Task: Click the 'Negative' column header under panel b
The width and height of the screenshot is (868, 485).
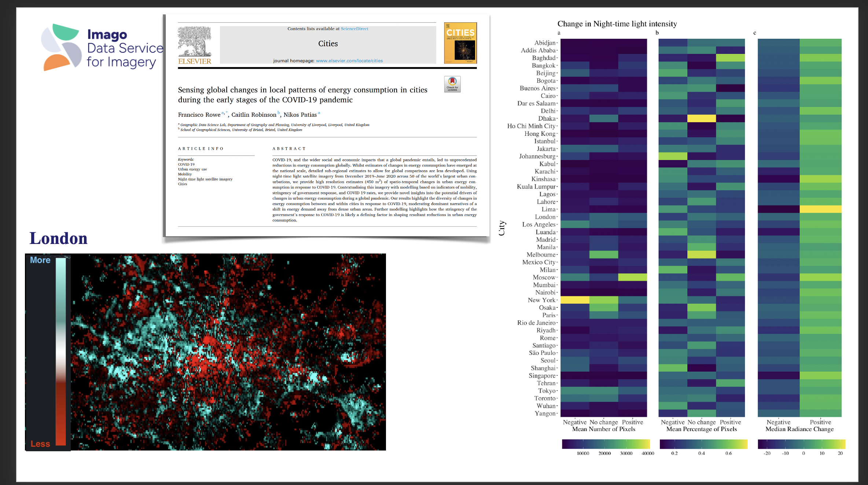Action: pyautogui.click(x=673, y=422)
